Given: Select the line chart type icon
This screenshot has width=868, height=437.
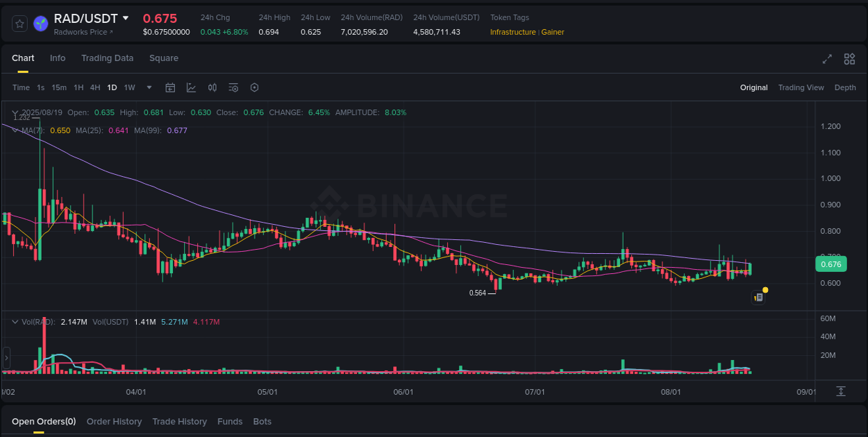Looking at the screenshot, I should click(x=191, y=87).
